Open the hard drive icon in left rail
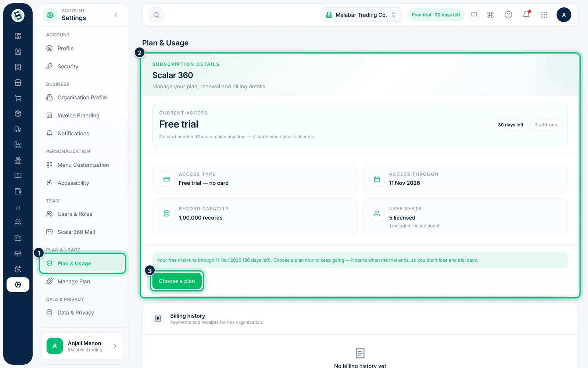588x368 pixels. click(x=18, y=254)
